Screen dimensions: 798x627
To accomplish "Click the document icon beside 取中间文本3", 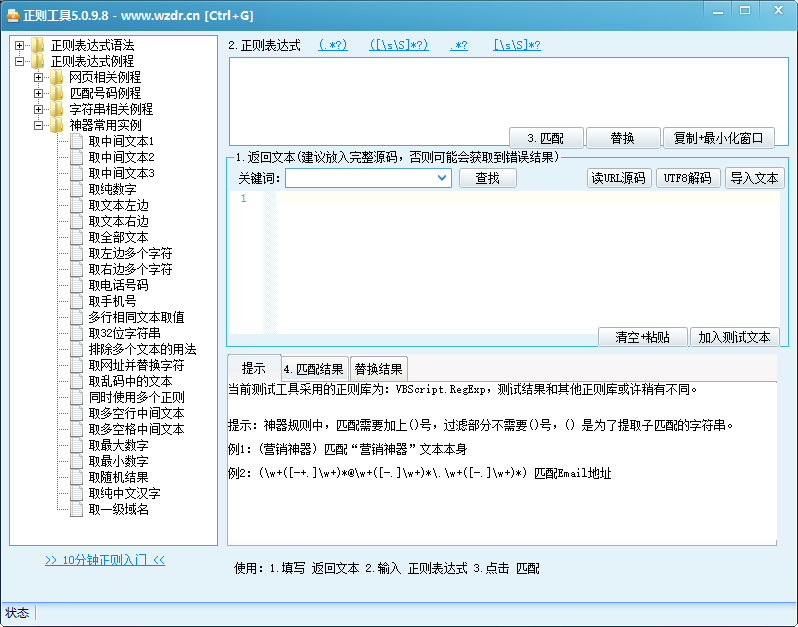I will click(76, 173).
